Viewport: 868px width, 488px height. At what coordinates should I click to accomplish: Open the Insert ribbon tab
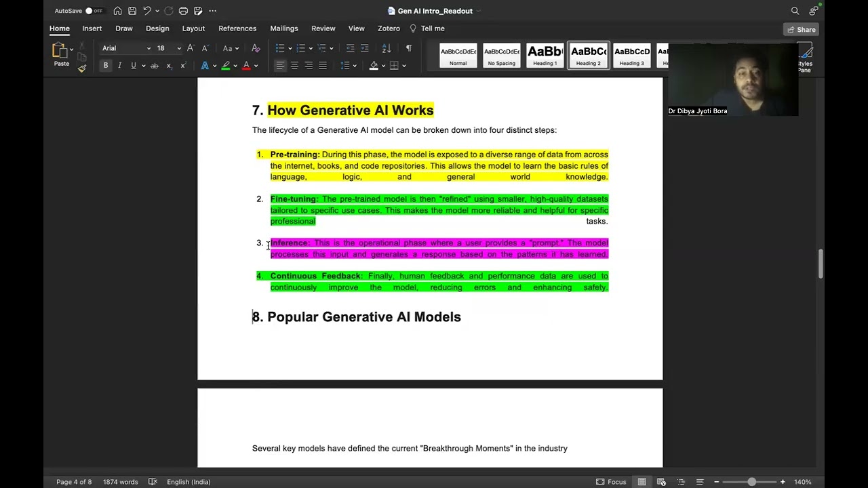pyautogui.click(x=92, y=28)
